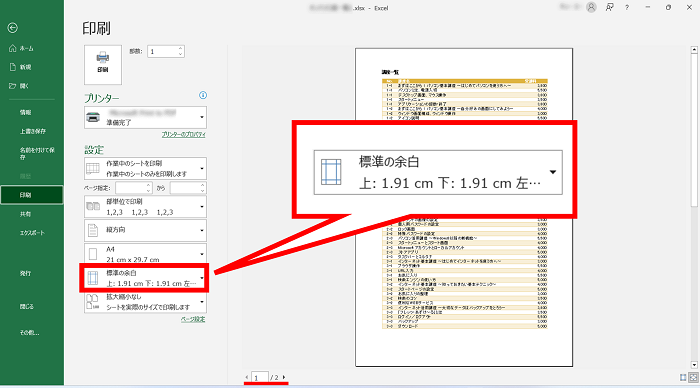This screenshot has width=700, height=388.
Task: Click the large 印刷 printer button
Action: click(x=103, y=65)
